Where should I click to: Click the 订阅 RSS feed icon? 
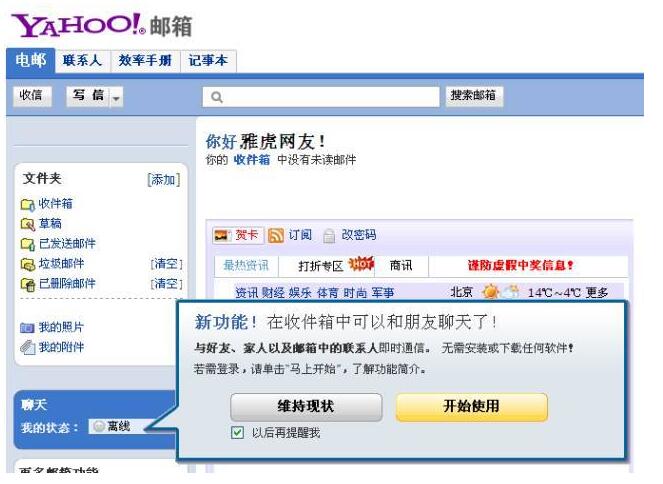tap(276, 236)
